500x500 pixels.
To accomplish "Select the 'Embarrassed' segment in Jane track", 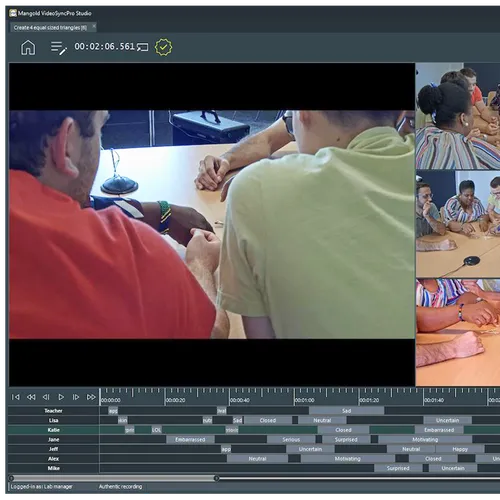I will pos(190,439).
